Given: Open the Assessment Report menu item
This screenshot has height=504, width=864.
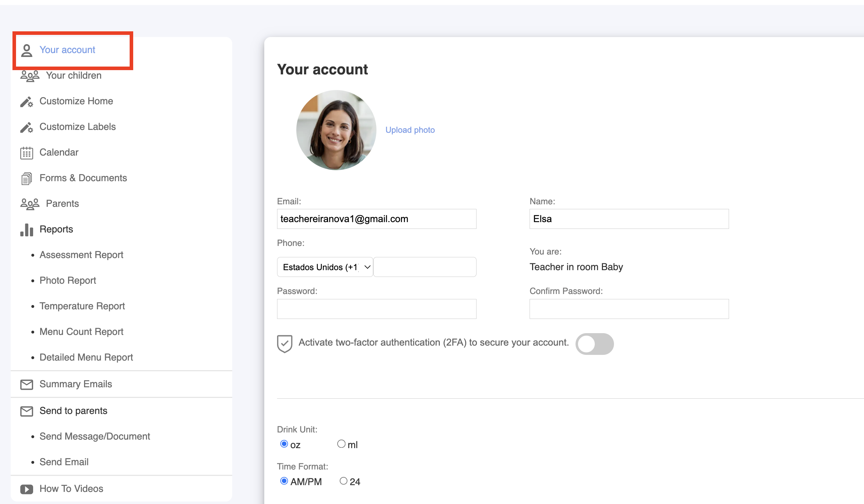Looking at the screenshot, I should (81, 255).
